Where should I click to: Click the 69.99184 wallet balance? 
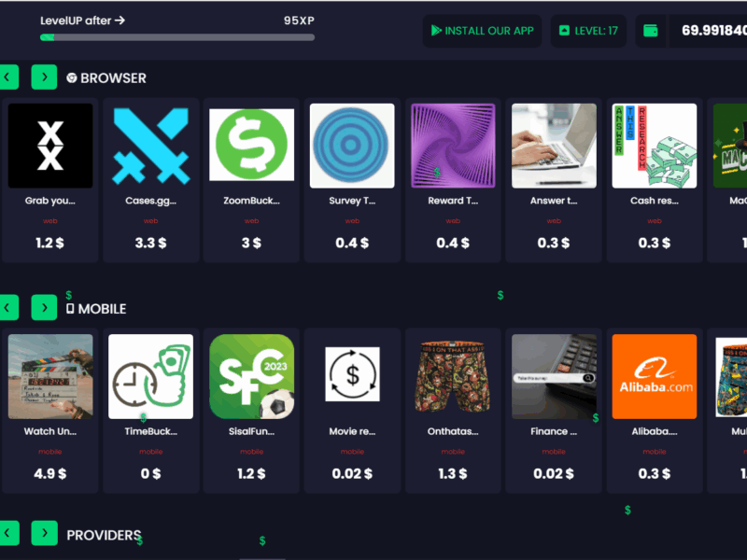click(x=713, y=31)
